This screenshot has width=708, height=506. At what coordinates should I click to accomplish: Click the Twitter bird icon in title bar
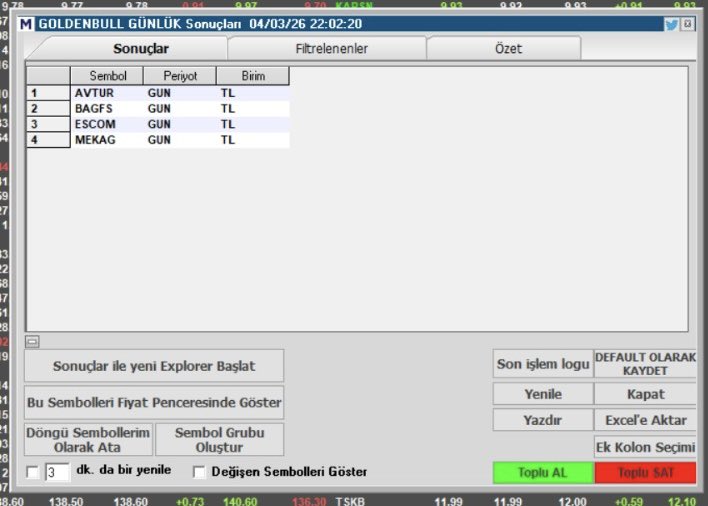671,24
